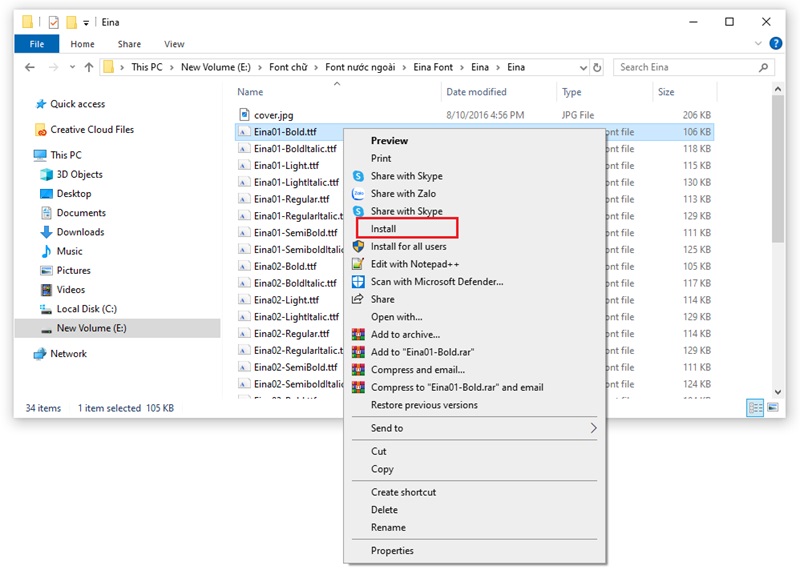The image size is (800, 574).
Task: Click the share arrow icon in context menu
Action: 358,299
